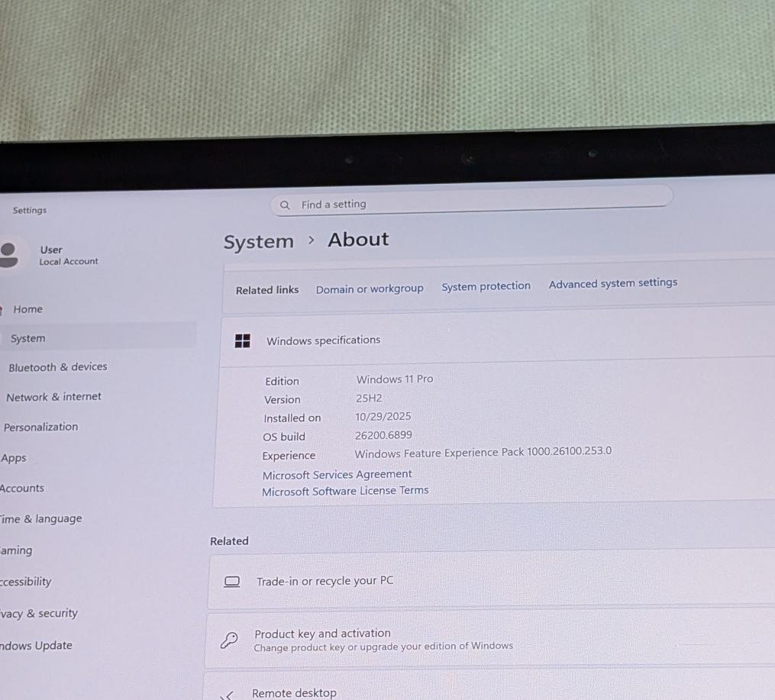Open Domain or workgroup link
This screenshot has height=700, width=775.
coord(370,289)
